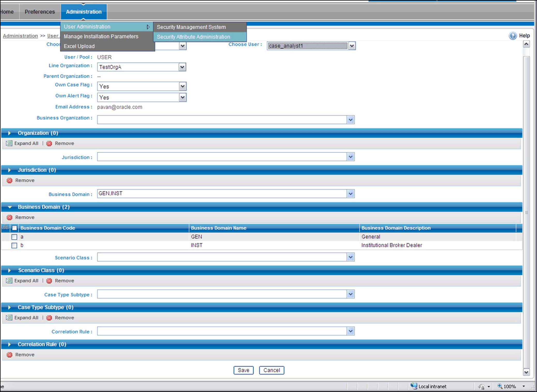Click the Help question mark icon

click(512, 36)
